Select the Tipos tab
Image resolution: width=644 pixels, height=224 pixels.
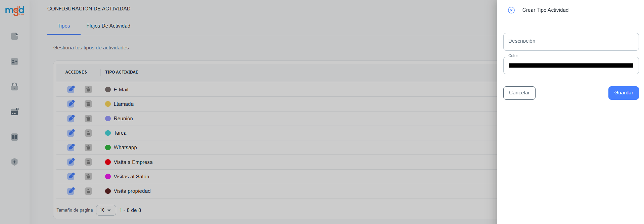64,26
